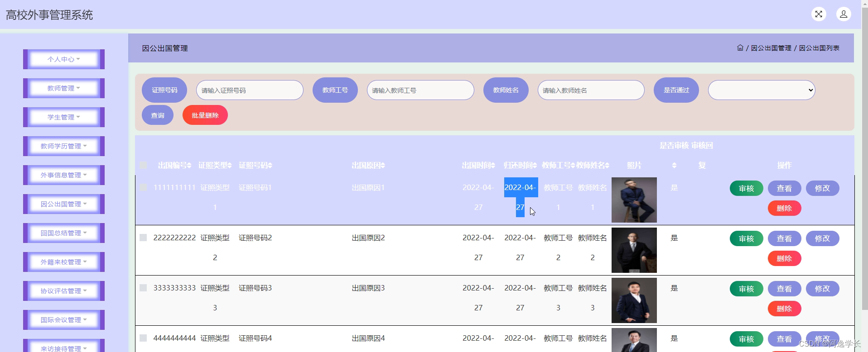Expand 回国总结管理 sidebar menu

pos(64,233)
